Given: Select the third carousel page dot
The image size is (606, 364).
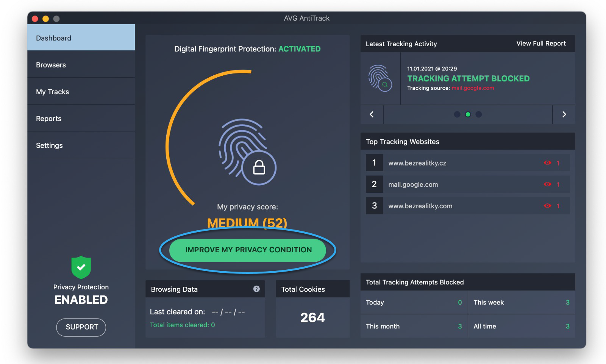Looking at the screenshot, I should click(x=479, y=114).
